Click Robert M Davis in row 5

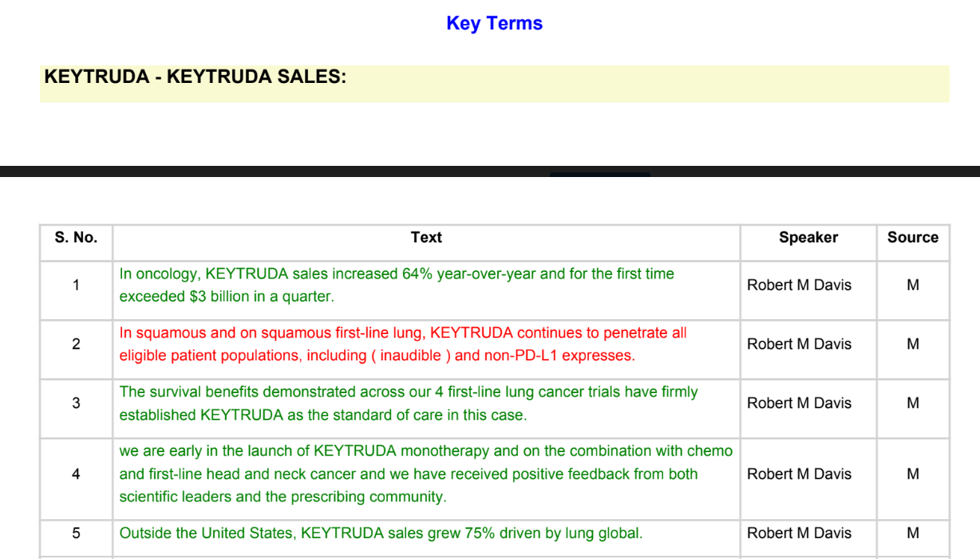pyautogui.click(x=799, y=533)
